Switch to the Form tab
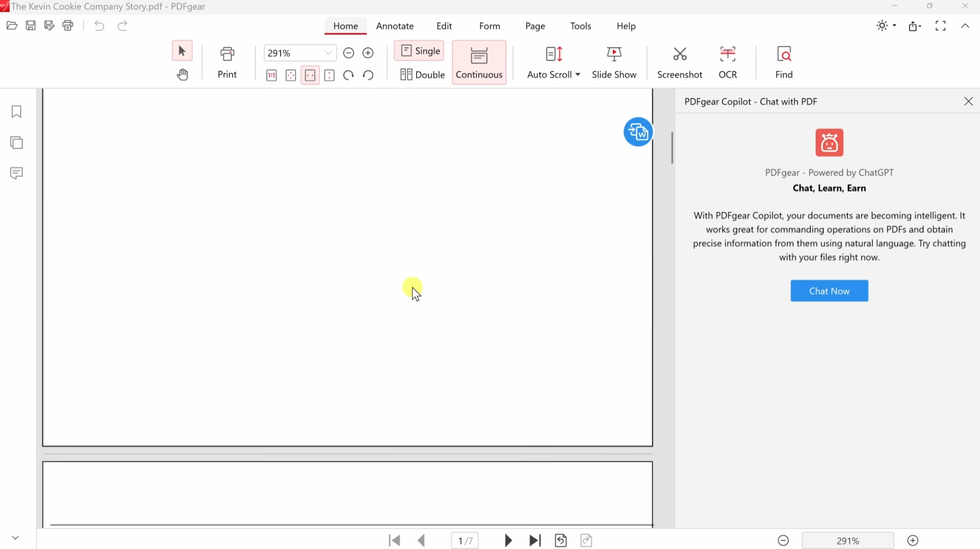 pos(490,26)
